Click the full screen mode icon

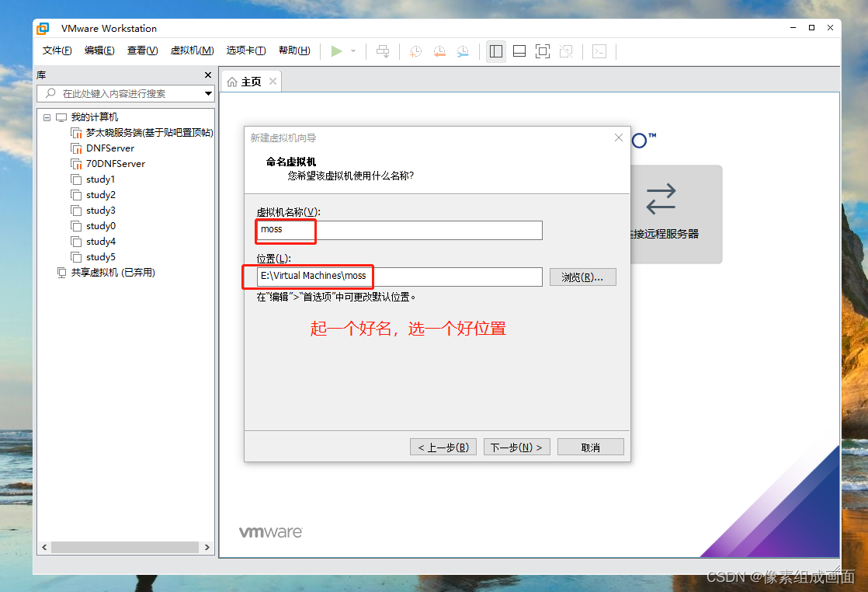(543, 51)
